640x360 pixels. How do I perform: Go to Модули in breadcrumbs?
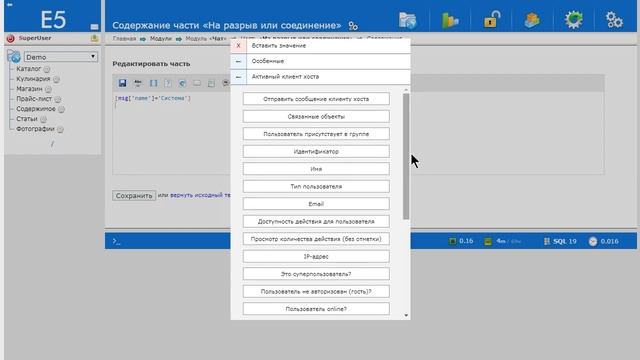160,39
